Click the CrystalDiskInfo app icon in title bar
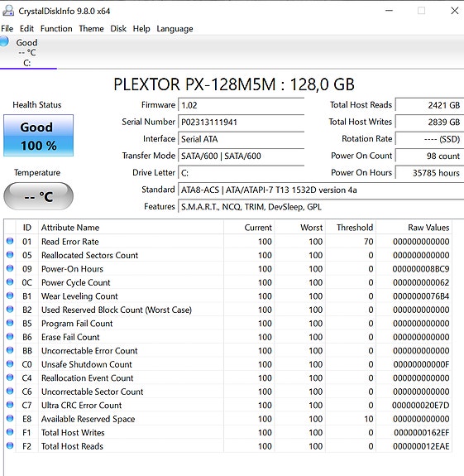 coord(8,11)
